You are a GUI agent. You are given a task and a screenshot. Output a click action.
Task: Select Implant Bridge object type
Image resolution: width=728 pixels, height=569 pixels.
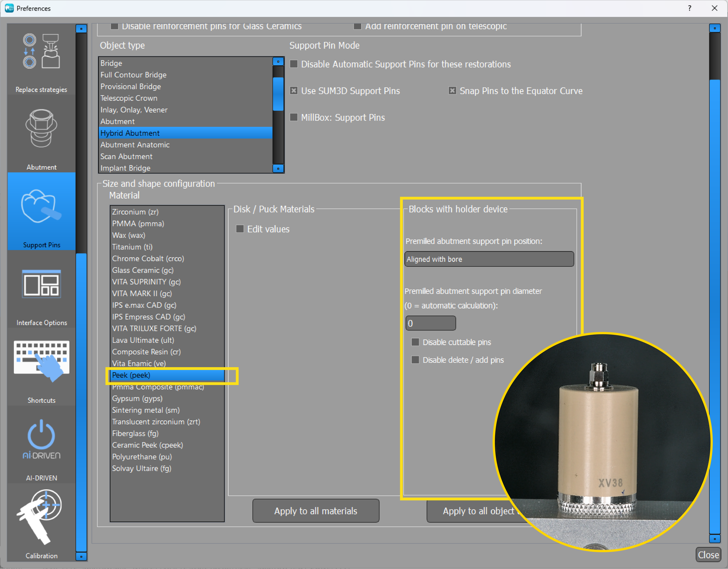[186, 168]
